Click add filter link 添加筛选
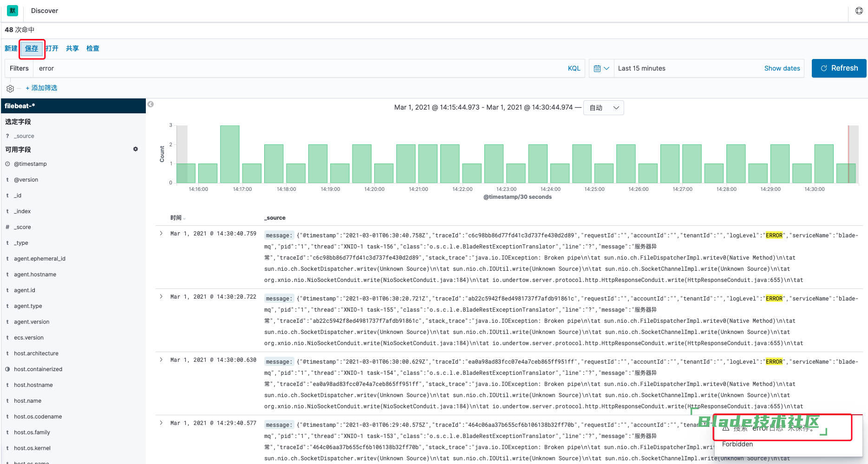868x464 pixels. [41, 88]
